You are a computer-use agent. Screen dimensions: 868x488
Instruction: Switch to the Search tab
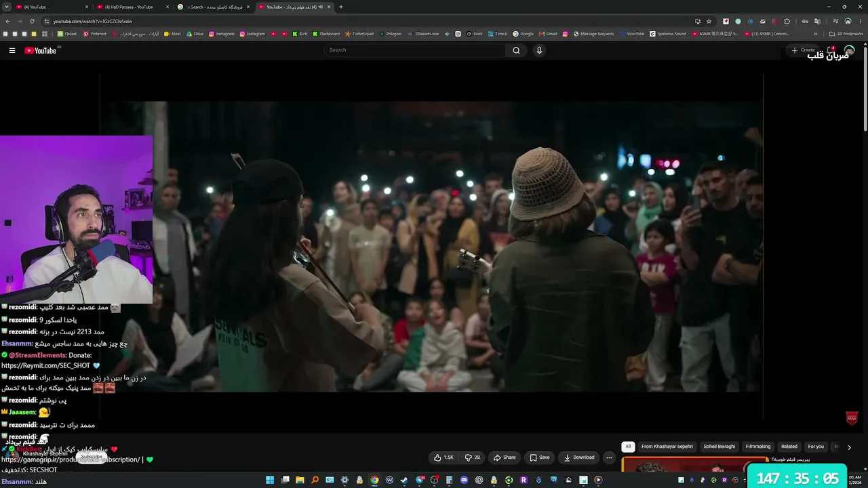[x=214, y=7]
